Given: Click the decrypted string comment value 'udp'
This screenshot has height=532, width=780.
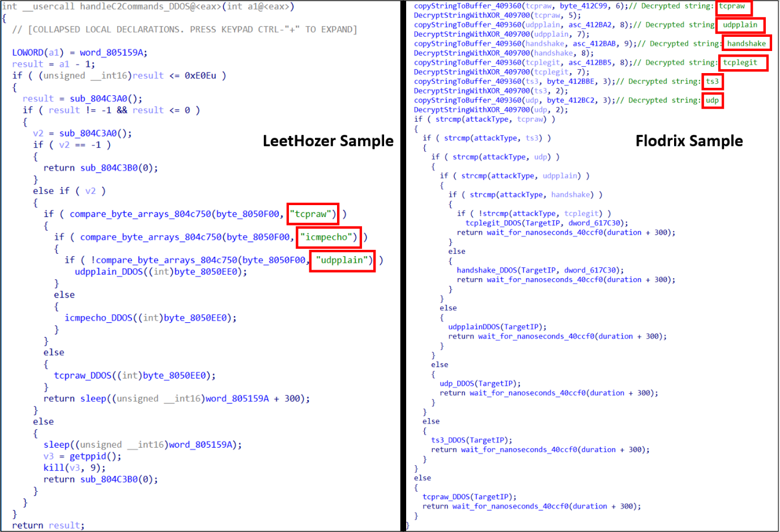Looking at the screenshot, I should click(712, 100).
